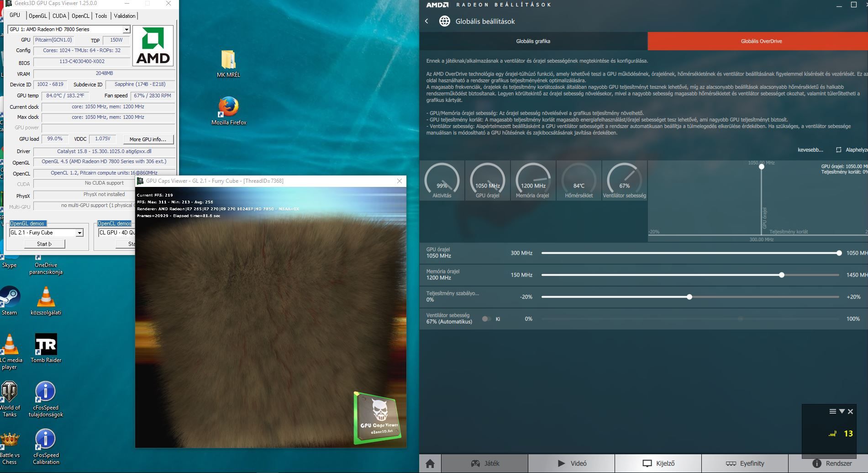Image resolution: width=868 pixels, height=473 pixels.
Task: Open the Steam desktop shortcut
Action: click(x=10, y=300)
